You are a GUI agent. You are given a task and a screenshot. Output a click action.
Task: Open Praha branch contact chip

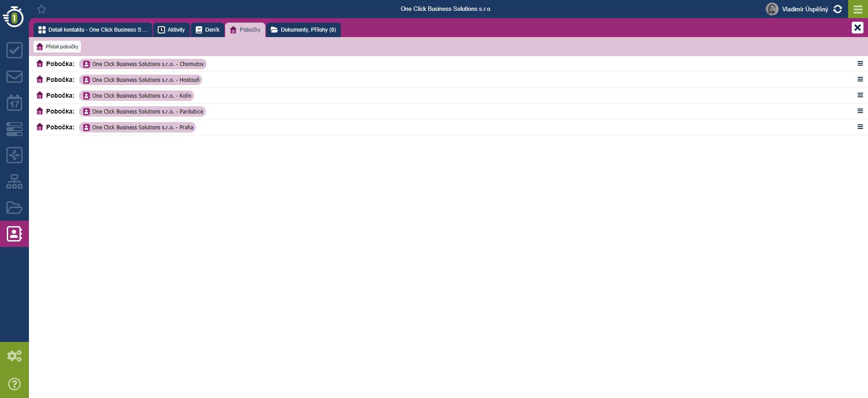(137, 128)
